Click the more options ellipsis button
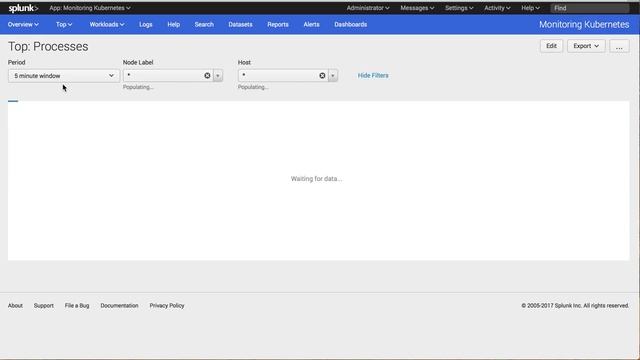Viewport: 640px width, 360px height. (619, 46)
